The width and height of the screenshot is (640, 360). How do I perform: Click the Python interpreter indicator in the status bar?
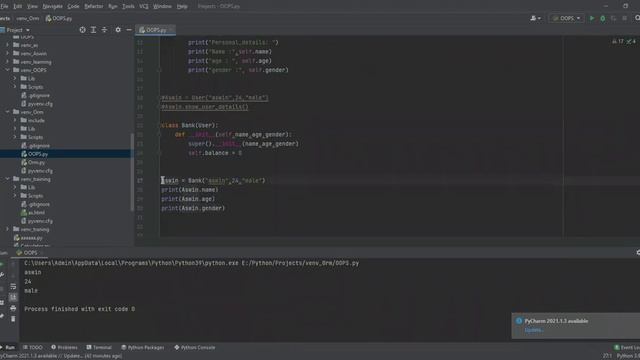point(628,356)
